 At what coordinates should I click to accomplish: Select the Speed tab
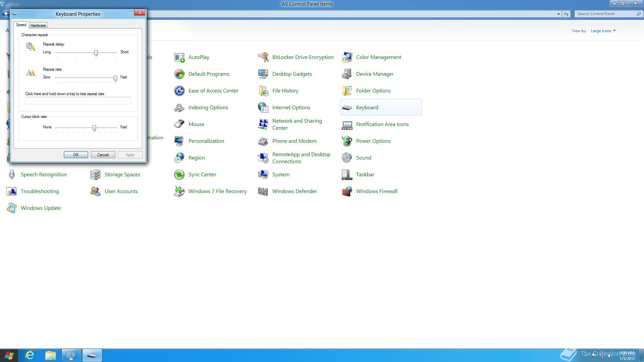(21, 25)
